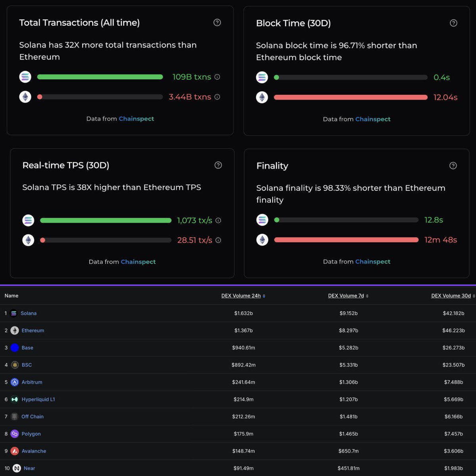Click the 12m 48s finality value
The height and width of the screenshot is (476, 476).
tap(441, 240)
